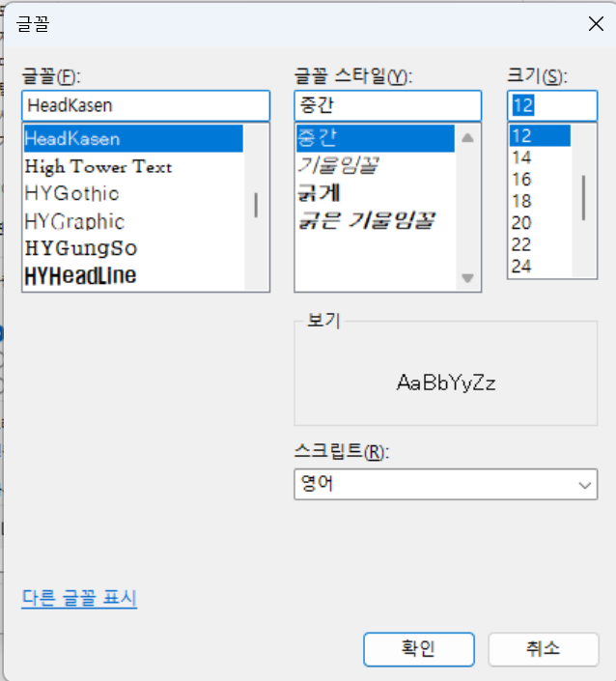Select HYGraphic from the font list

(75, 221)
